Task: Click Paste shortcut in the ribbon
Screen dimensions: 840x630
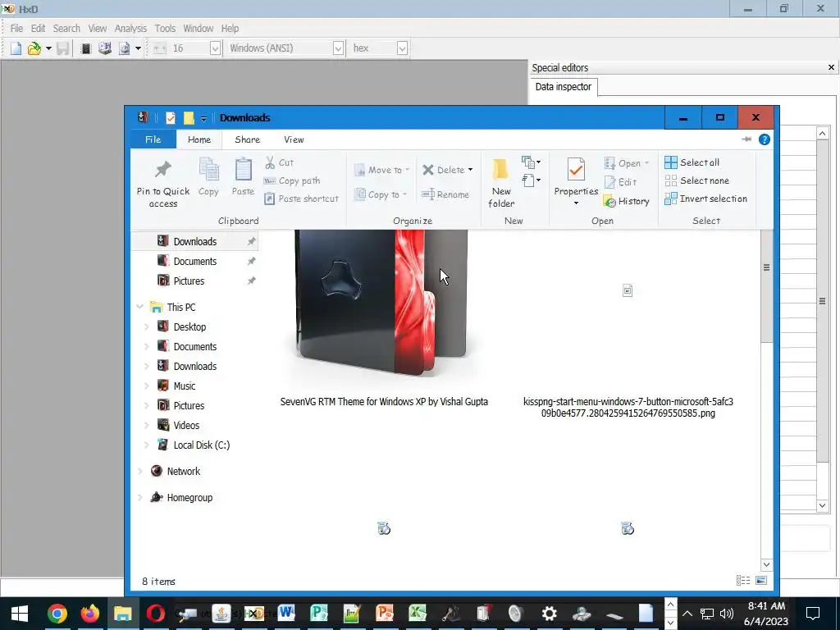Action: pyautogui.click(x=302, y=199)
